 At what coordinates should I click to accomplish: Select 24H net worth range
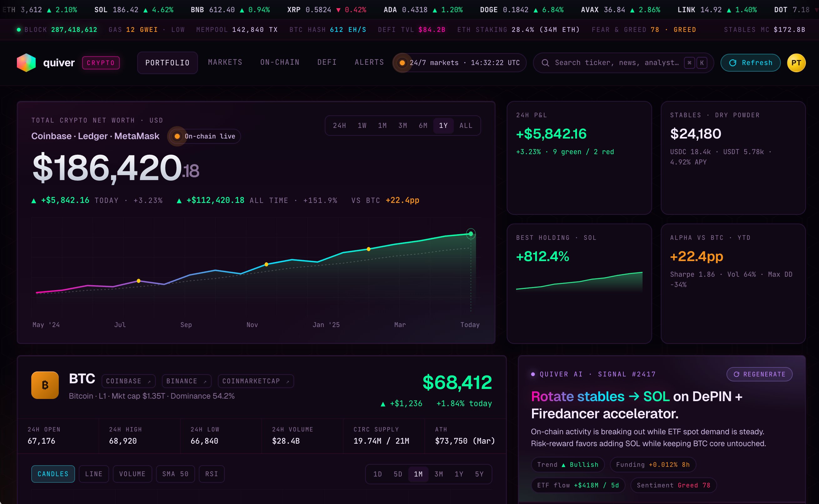(339, 126)
